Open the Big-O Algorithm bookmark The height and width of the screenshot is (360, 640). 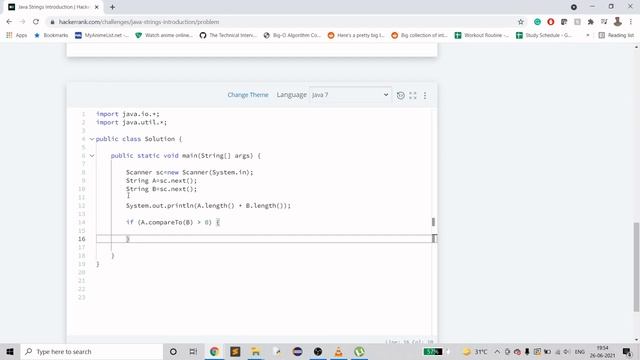(292, 36)
